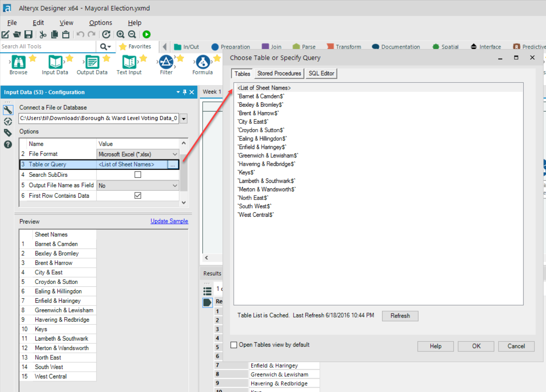Click the Undo arrow icon

click(80, 35)
